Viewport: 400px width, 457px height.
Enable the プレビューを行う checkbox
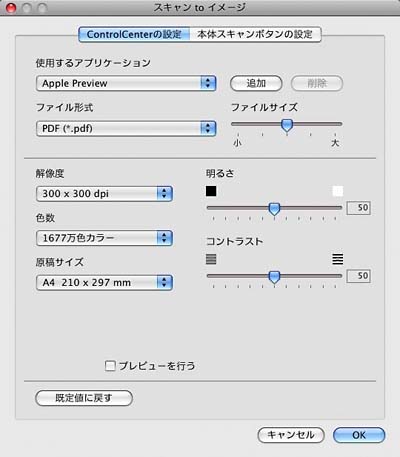[x=110, y=366]
